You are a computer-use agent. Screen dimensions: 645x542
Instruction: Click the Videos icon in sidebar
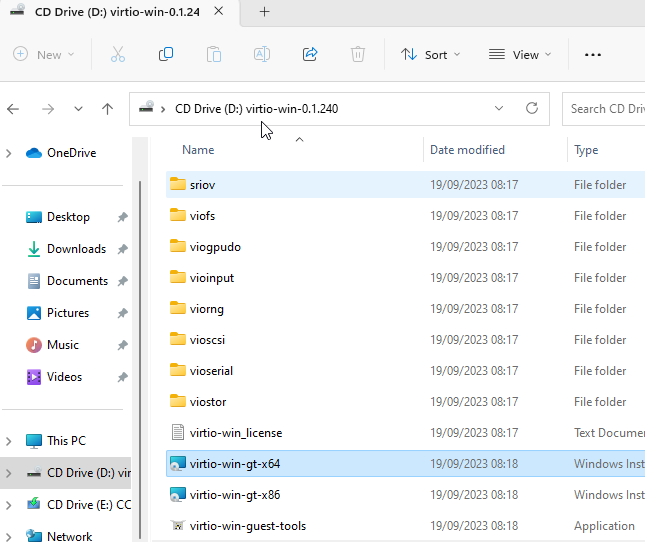[34, 377]
